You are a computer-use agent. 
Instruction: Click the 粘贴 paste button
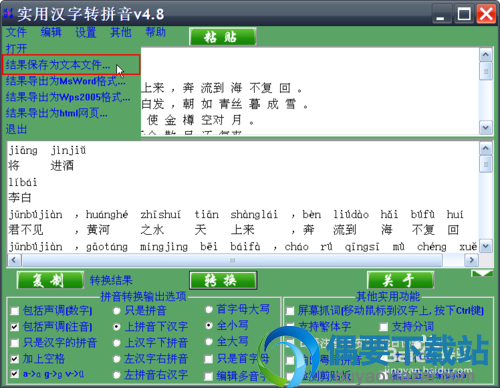(223, 37)
